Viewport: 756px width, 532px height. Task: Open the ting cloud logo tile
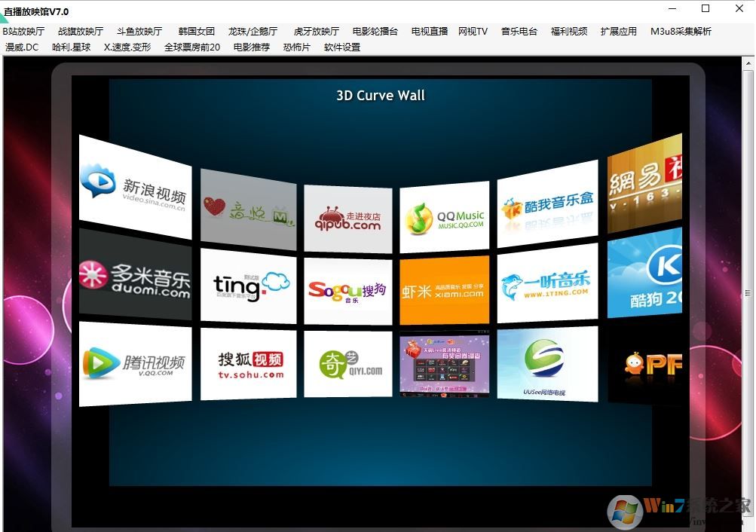(248, 286)
